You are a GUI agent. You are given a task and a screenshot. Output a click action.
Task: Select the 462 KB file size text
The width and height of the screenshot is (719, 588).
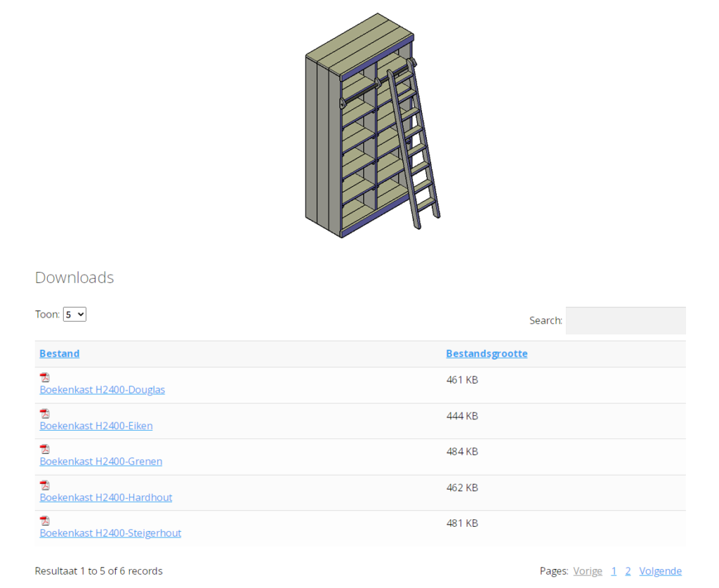coord(462,488)
